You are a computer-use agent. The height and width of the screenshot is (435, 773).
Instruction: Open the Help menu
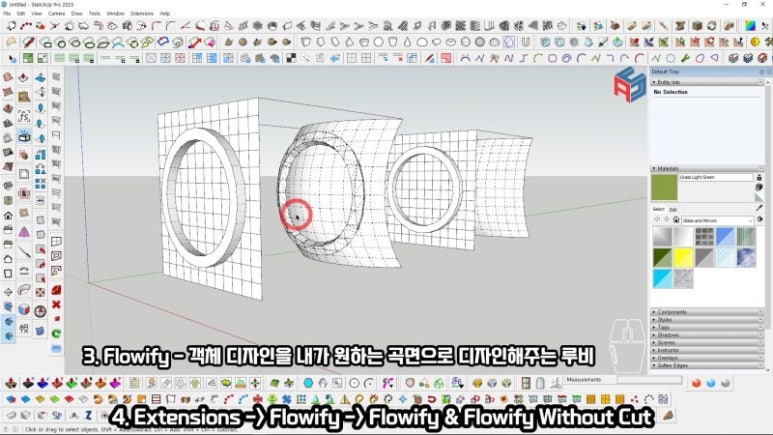pyautogui.click(x=165, y=13)
